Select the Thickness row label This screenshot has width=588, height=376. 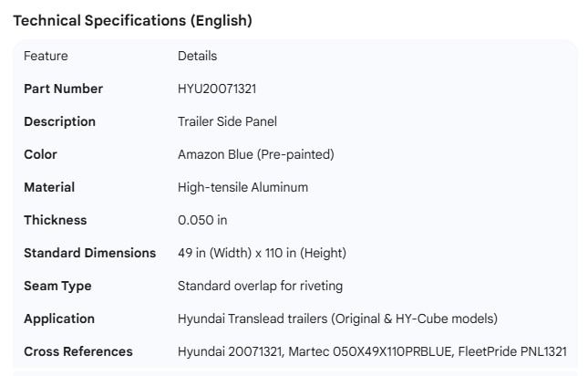(x=55, y=220)
